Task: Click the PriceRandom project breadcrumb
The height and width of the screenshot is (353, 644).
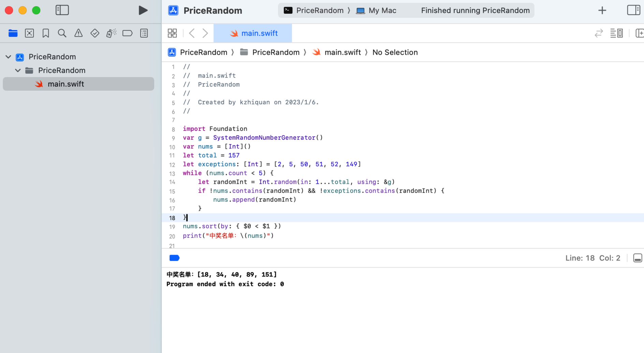Action: pos(197,52)
